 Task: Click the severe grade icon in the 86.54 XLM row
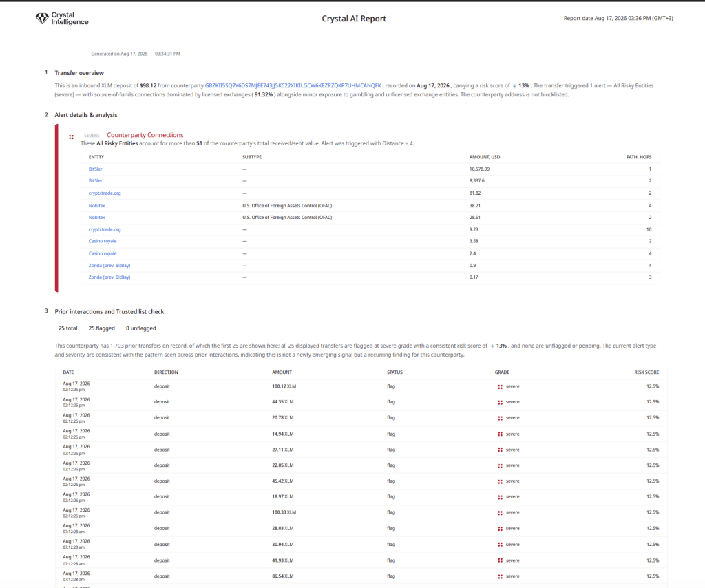[500, 576]
